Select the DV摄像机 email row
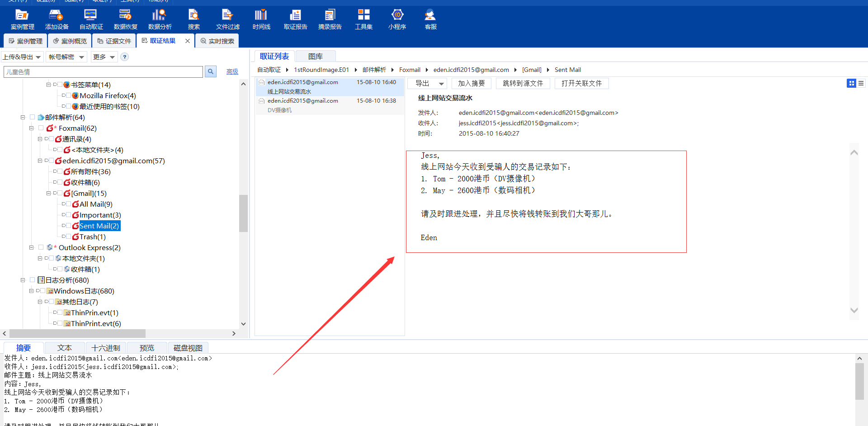This screenshot has height=426, width=868. 330,105
